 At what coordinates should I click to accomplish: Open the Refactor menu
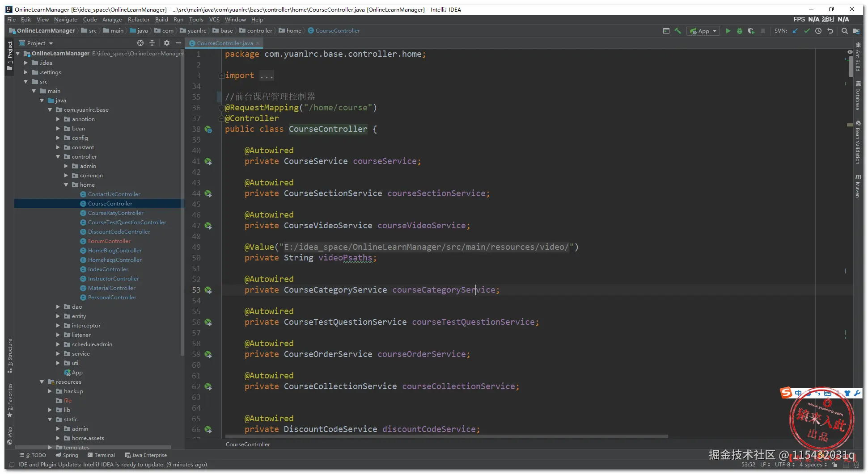[139, 20]
